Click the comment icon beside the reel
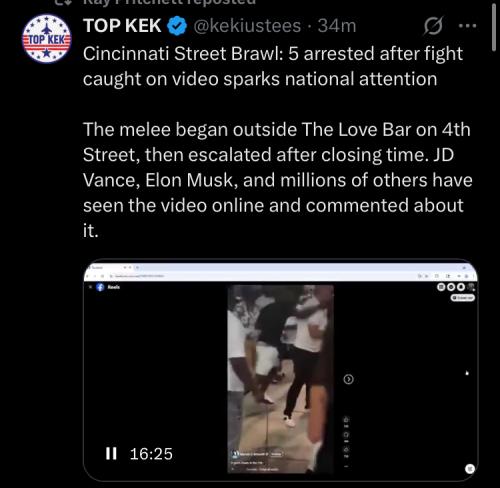 346,435
